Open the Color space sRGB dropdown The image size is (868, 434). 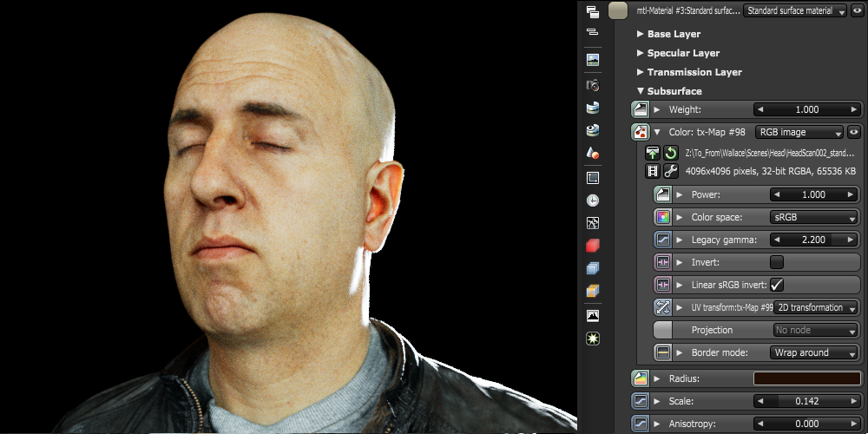[x=814, y=217]
